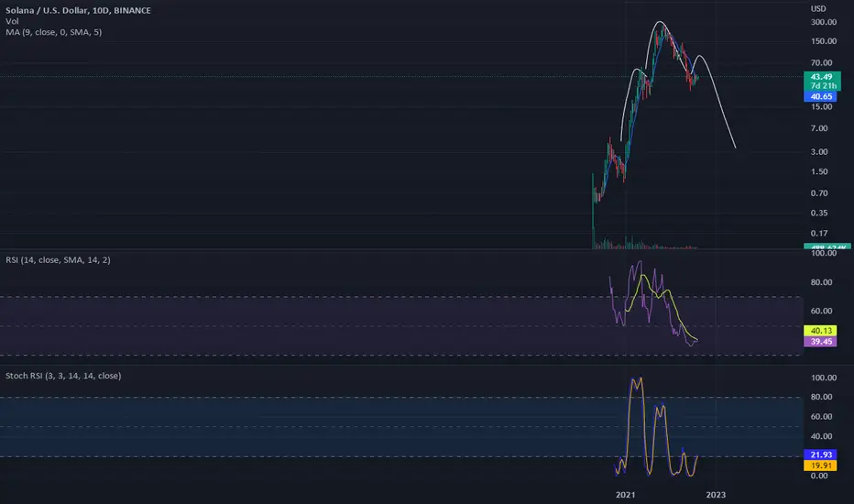Click the 0.17 price axis label
The image size is (854, 504).
pos(819,233)
